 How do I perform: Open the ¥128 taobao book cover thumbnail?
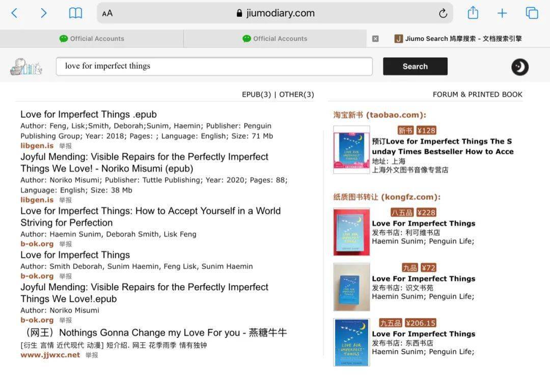point(351,150)
